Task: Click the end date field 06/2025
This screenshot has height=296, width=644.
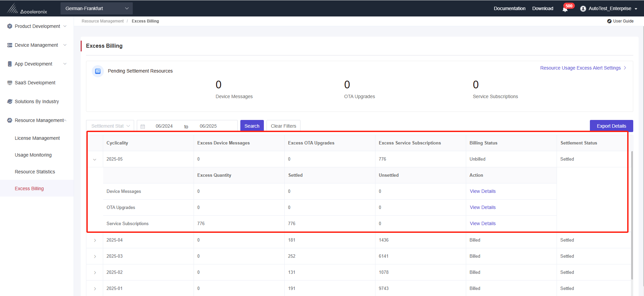Action: (x=208, y=126)
